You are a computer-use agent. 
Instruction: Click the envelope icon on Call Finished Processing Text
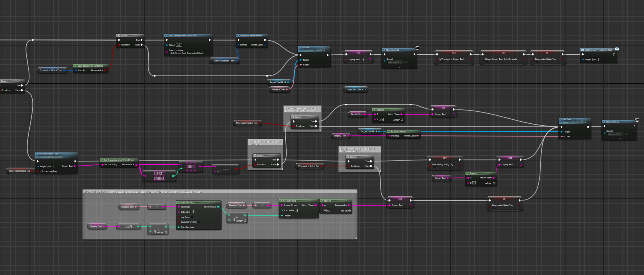(617, 48)
